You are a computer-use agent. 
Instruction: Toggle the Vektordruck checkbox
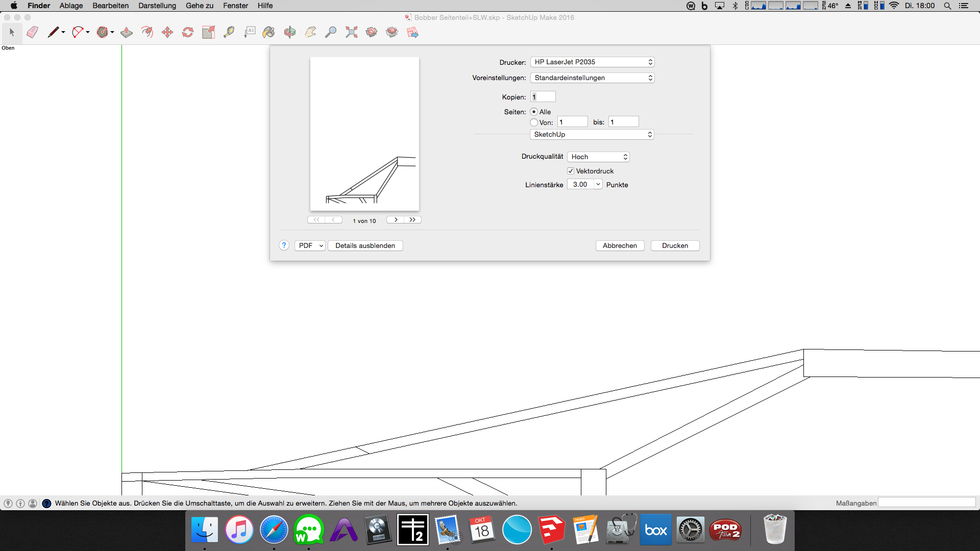pos(571,171)
